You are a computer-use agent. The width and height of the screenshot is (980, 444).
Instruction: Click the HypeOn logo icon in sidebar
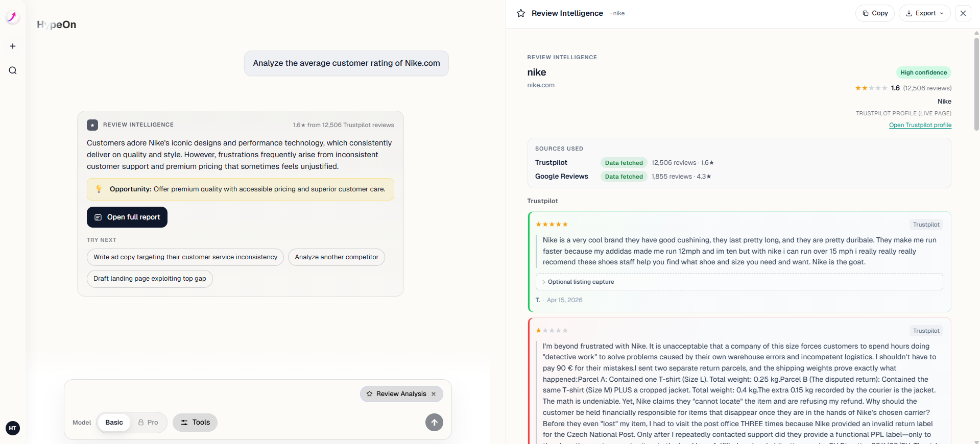(13, 17)
